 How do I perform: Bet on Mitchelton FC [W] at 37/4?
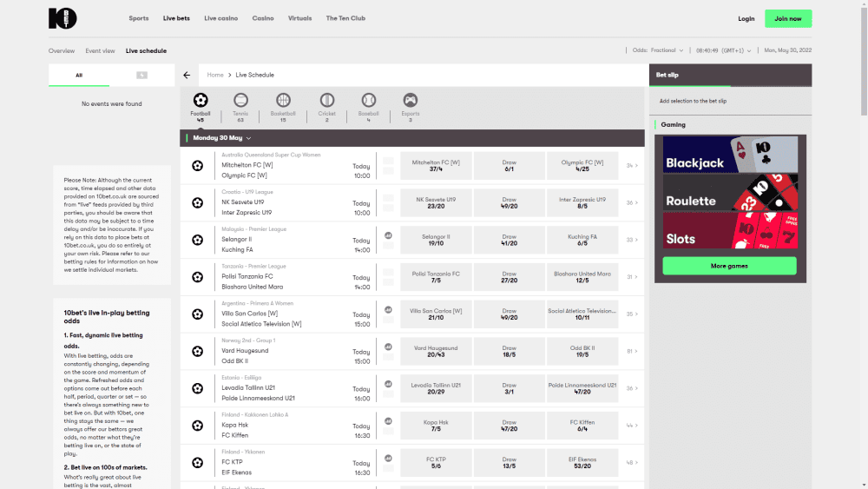437,166
